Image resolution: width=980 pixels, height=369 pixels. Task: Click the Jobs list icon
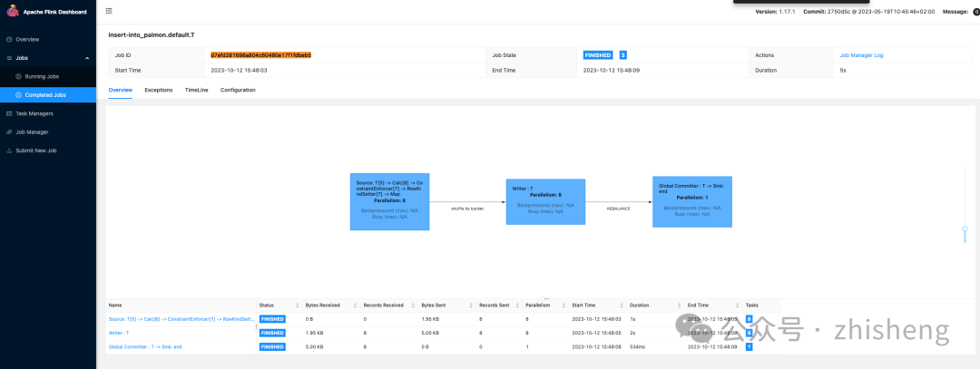pos(9,58)
